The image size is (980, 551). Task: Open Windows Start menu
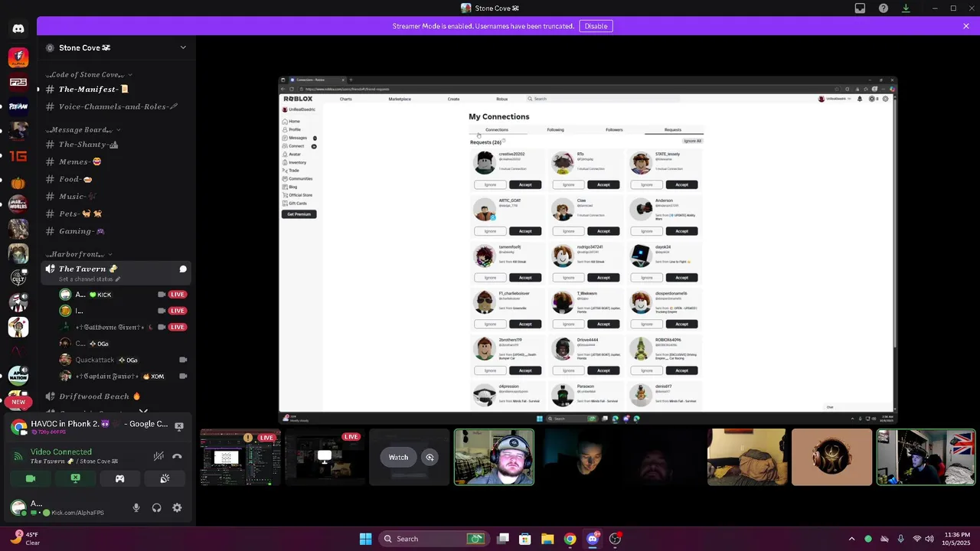point(365,539)
